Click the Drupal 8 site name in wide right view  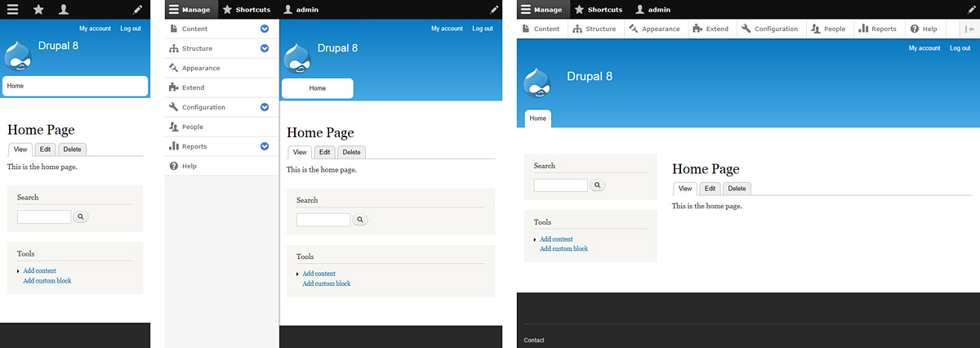click(590, 76)
